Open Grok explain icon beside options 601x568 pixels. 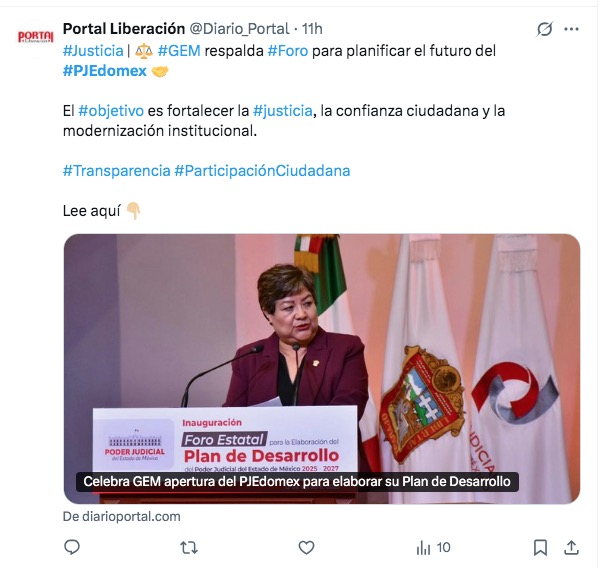[x=544, y=29]
